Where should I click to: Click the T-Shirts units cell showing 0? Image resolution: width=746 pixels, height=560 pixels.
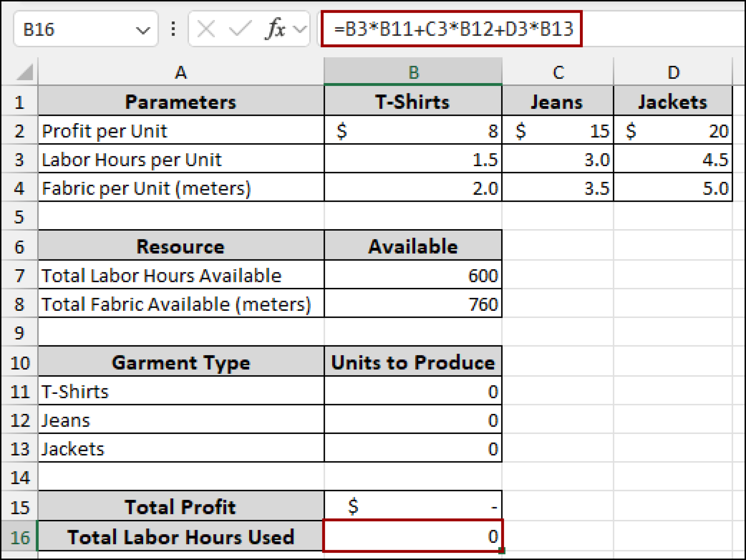point(413,392)
